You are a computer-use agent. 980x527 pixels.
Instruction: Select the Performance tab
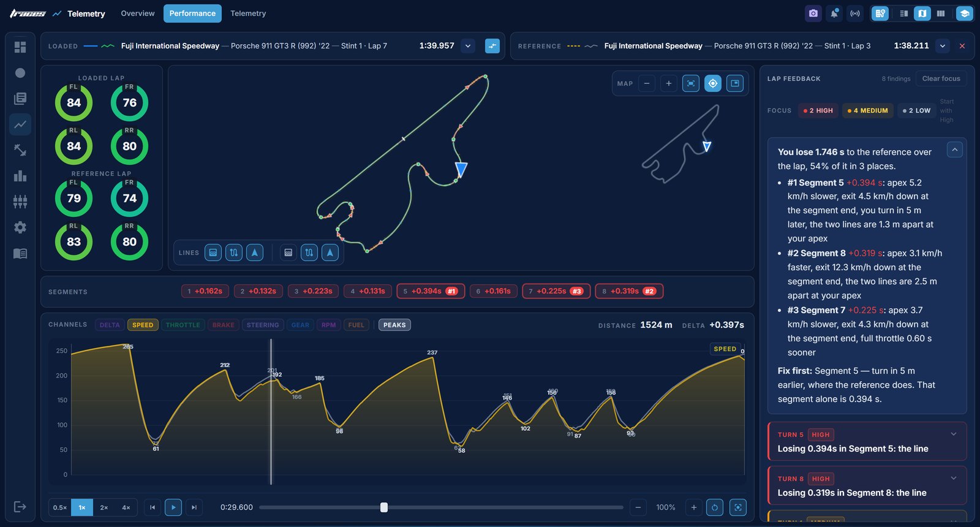[192, 13]
